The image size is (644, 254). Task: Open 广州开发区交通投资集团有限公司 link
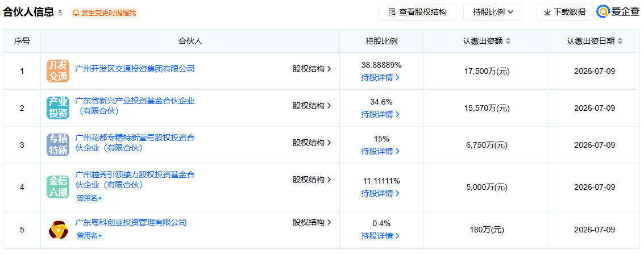(x=135, y=69)
